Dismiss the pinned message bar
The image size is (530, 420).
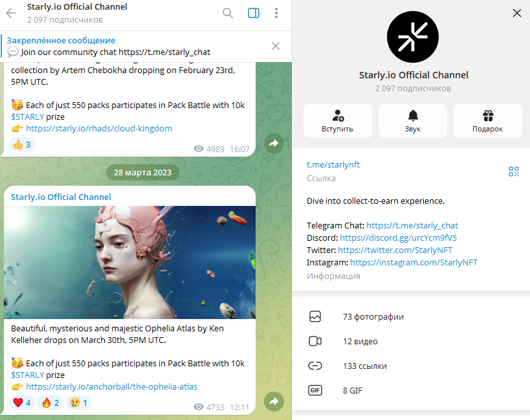(x=275, y=46)
